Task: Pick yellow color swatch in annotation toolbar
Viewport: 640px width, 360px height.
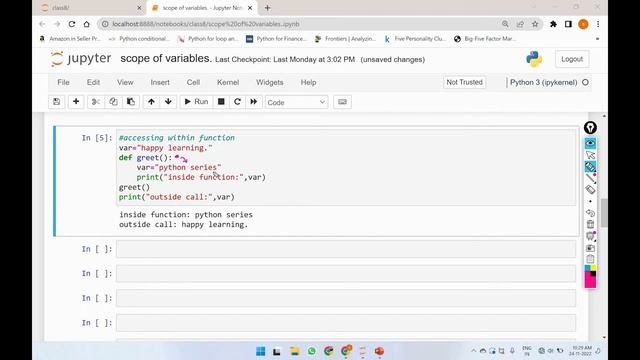Action: pyautogui.click(x=593, y=268)
